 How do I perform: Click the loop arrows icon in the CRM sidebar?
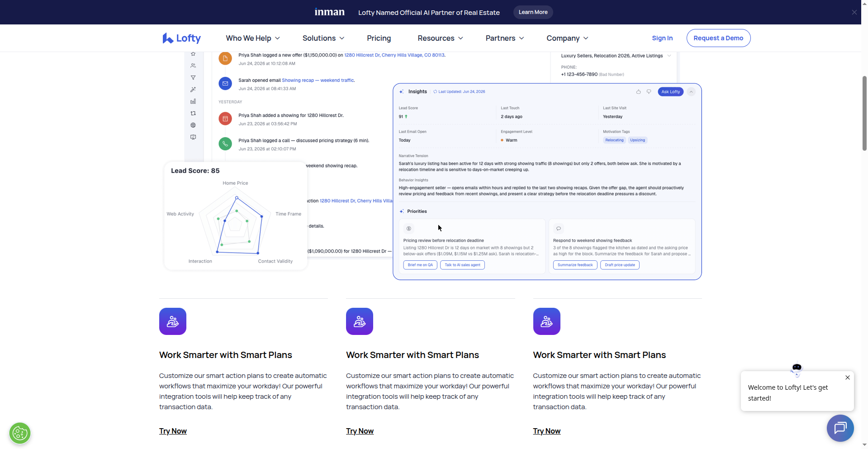point(193,113)
